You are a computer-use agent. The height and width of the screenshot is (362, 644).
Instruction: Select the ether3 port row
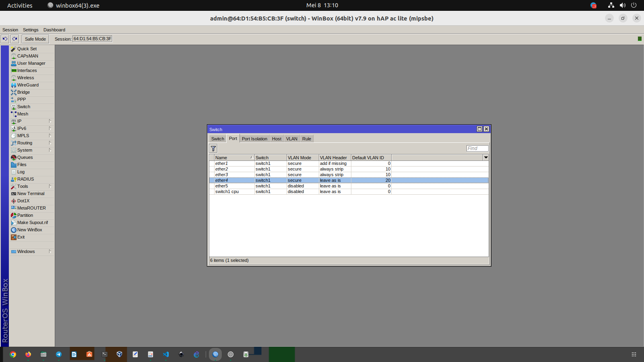tap(349, 175)
